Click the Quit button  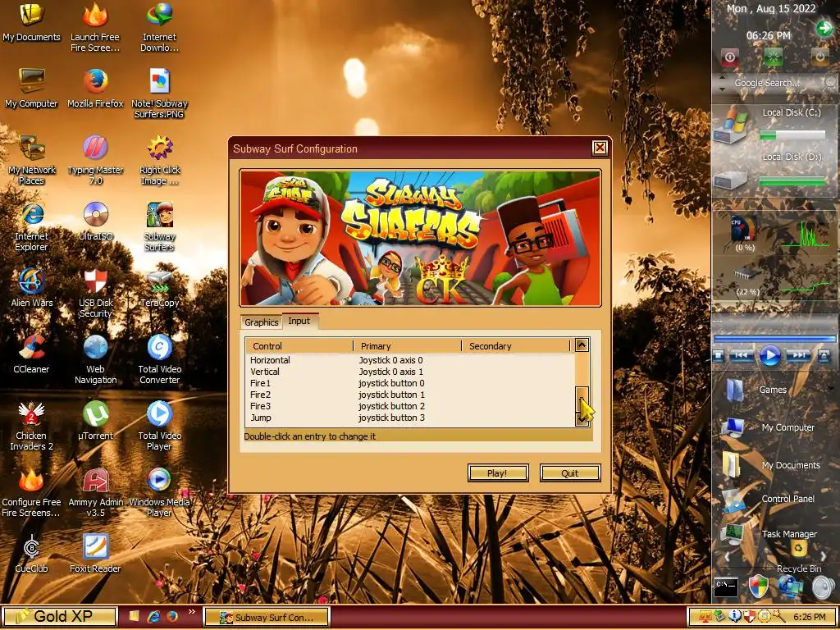[570, 473]
